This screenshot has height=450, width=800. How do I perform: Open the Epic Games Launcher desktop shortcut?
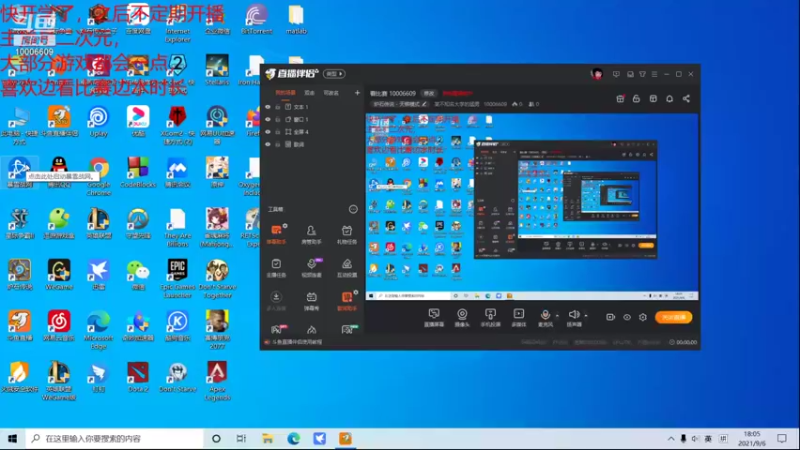click(x=178, y=279)
